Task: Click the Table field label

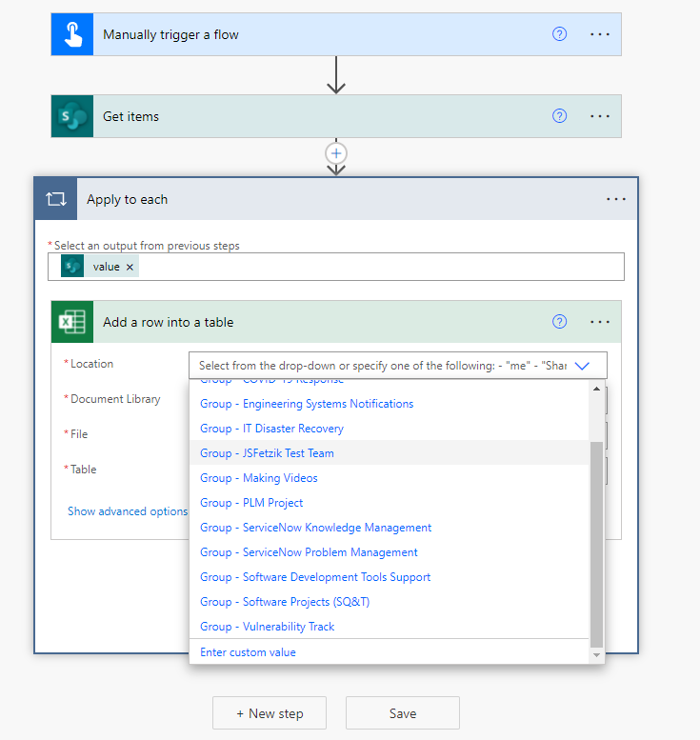Action: tap(83, 470)
